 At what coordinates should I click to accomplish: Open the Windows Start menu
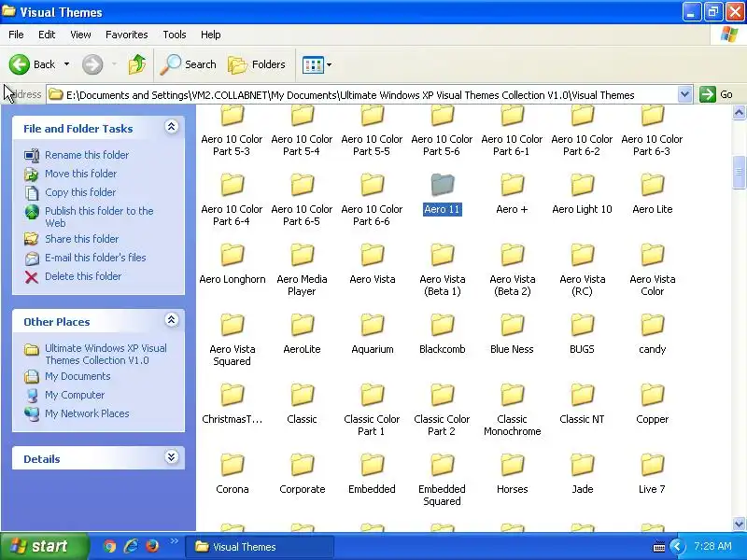(x=44, y=546)
